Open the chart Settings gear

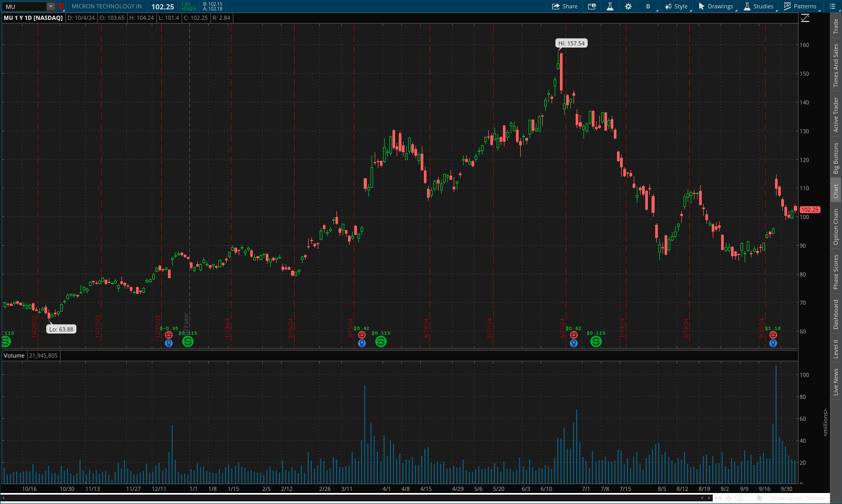pyautogui.click(x=627, y=6)
